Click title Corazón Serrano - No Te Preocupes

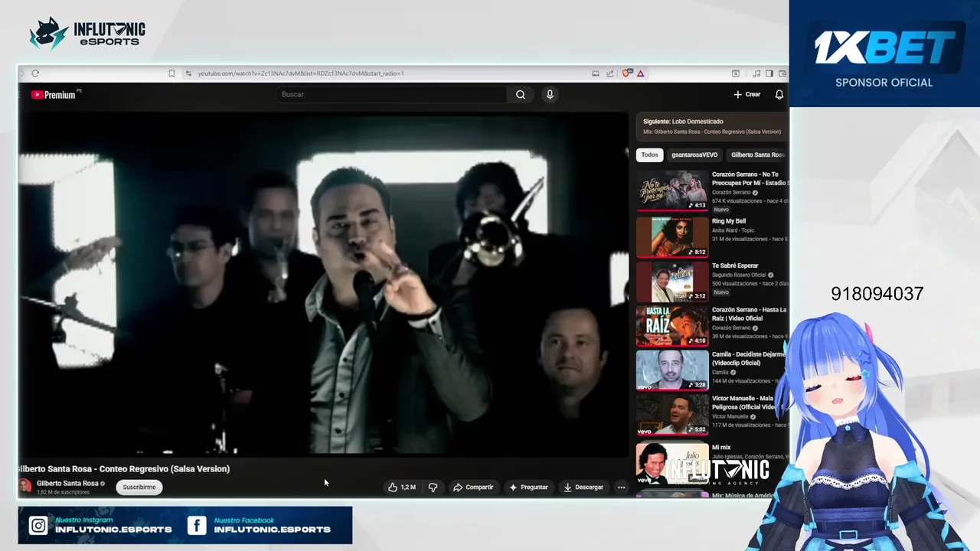(x=749, y=178)
